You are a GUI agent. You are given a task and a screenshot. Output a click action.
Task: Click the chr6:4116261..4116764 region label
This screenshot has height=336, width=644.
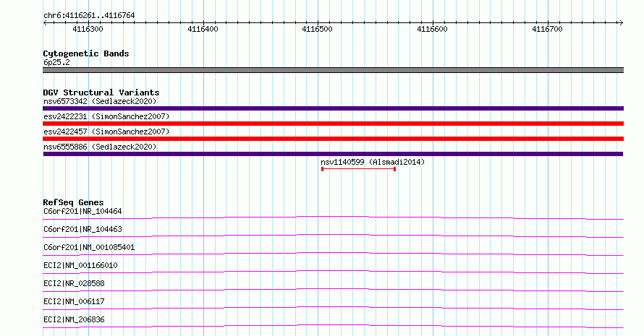tap(89, 16)
